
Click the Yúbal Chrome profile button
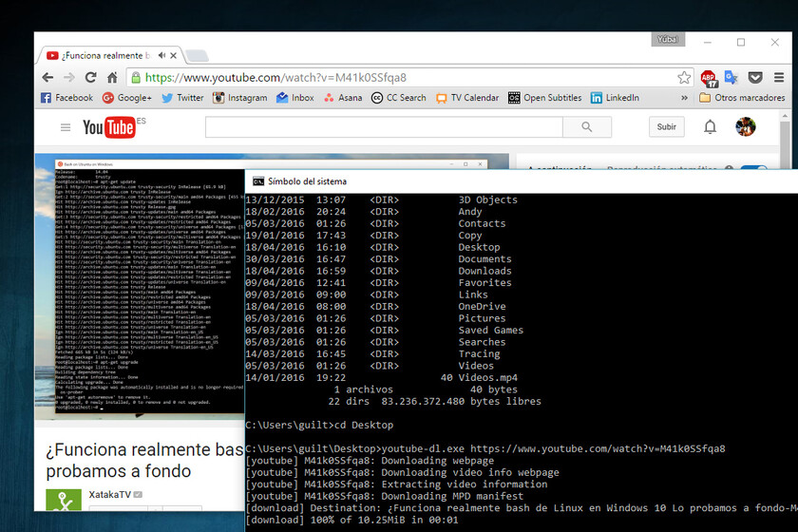coord(668,40)
